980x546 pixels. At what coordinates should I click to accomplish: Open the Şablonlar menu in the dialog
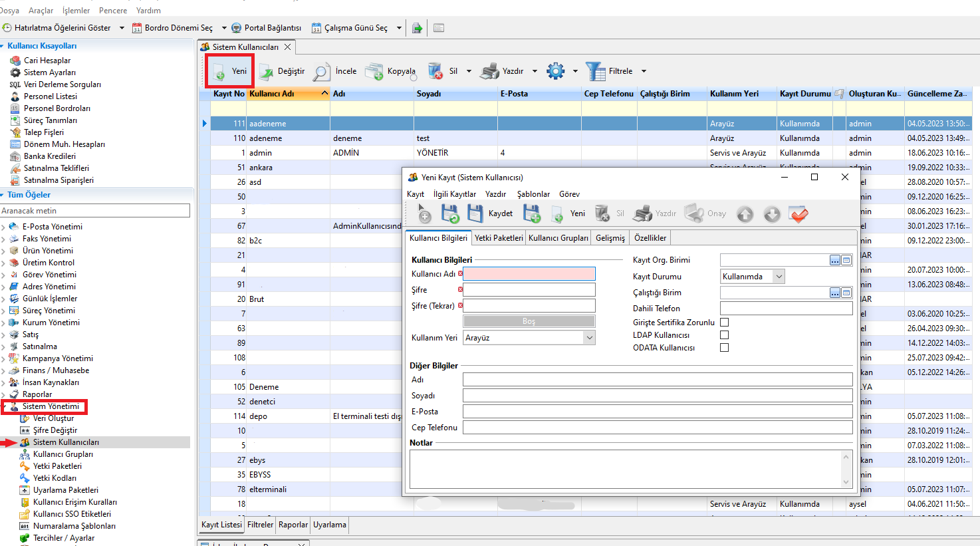tap(533, 194)
